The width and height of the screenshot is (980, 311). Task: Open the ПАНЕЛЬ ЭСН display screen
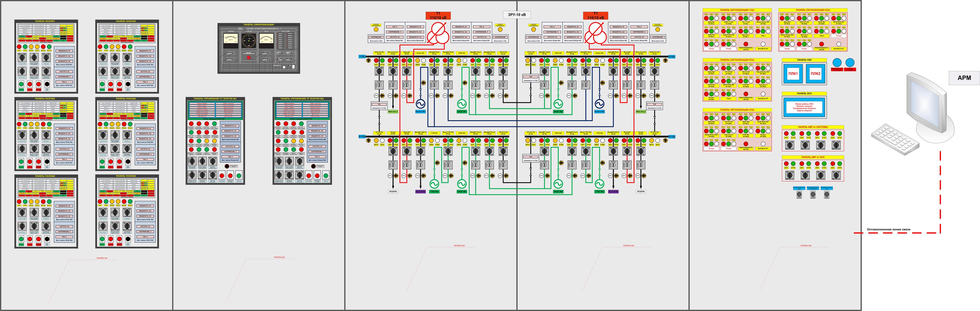(x=804, y=107)
